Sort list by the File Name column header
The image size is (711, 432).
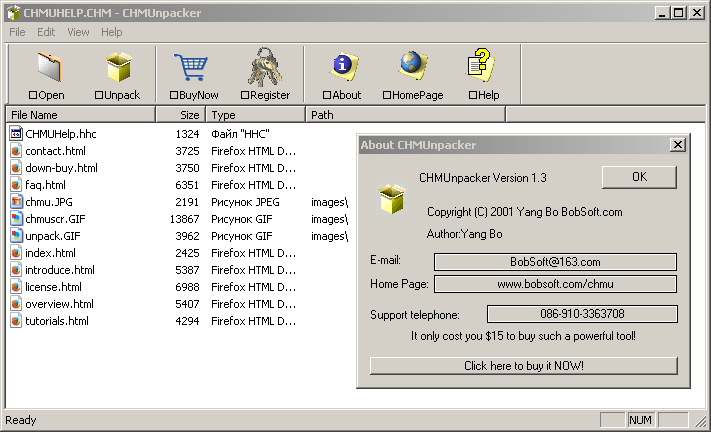(80, 115)
